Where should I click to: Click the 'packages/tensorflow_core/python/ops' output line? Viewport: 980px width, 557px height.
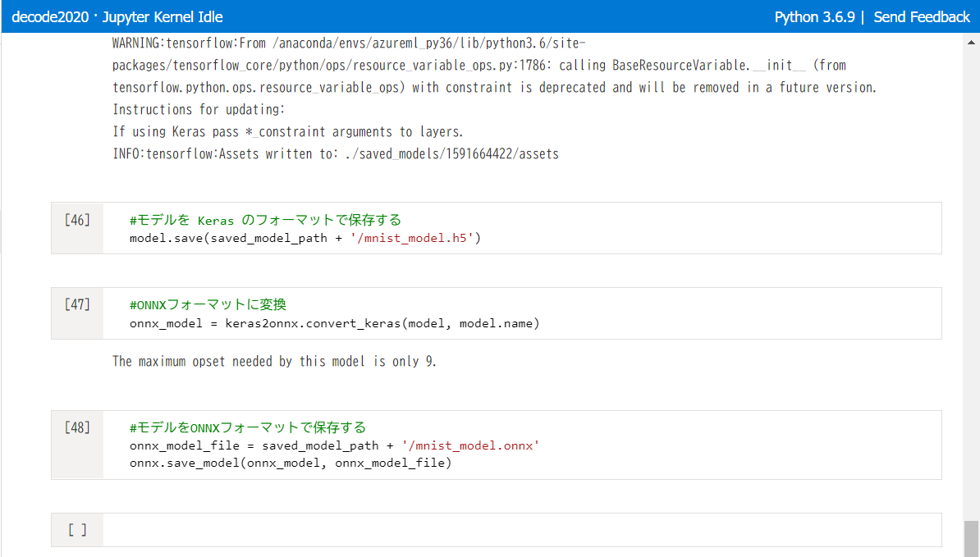[479, 65]
